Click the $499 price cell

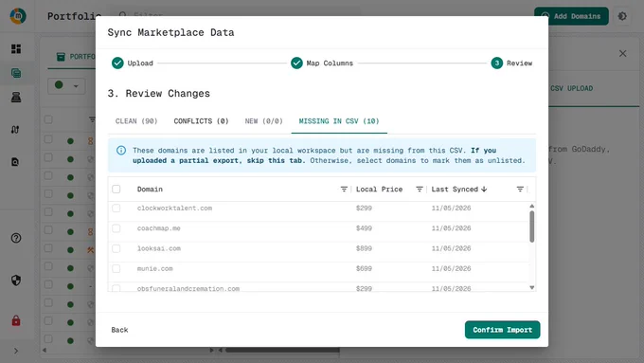click(364, 228)
